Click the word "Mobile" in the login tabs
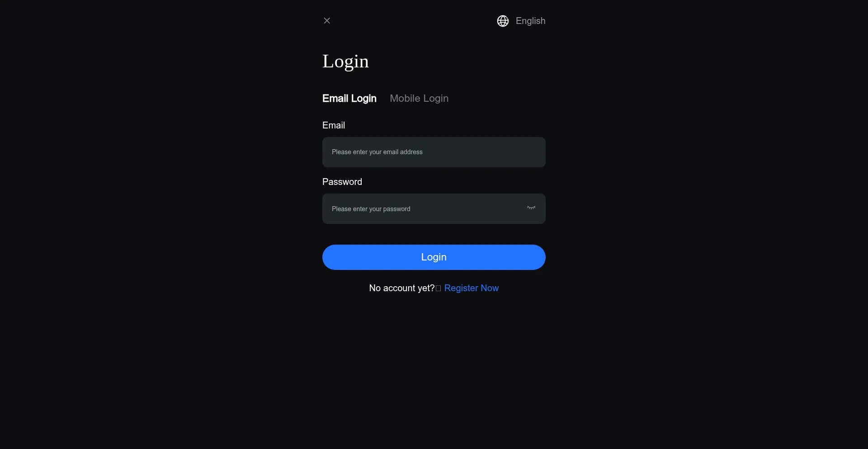The width and height of the screenshot is (868, 449). tap(405, 99)
